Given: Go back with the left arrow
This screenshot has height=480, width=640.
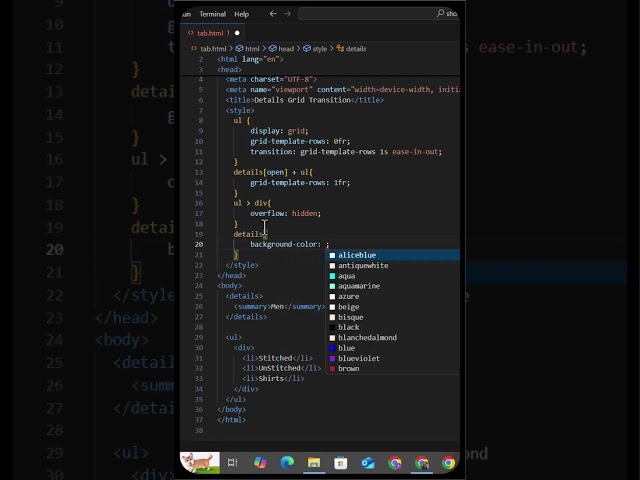Looking at the screenshot, I should pyautogui.click(x=273, y=14).
